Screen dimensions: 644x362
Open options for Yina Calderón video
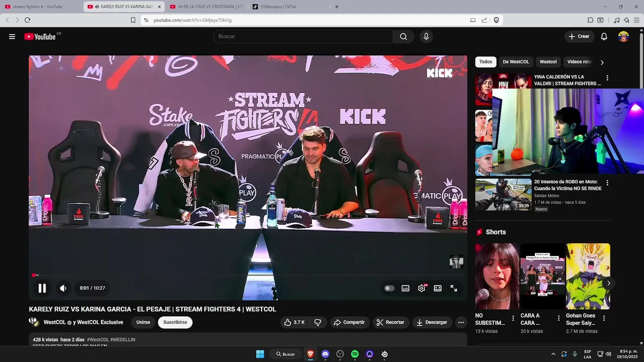[x=607, y=78]
